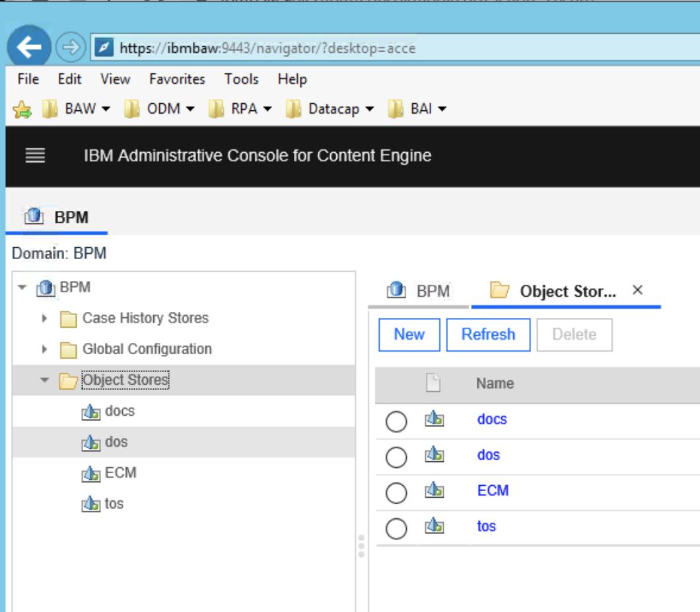
Task: Click the docs object store icon in tree
Action: pyautogui.click(x=91, y=412)
